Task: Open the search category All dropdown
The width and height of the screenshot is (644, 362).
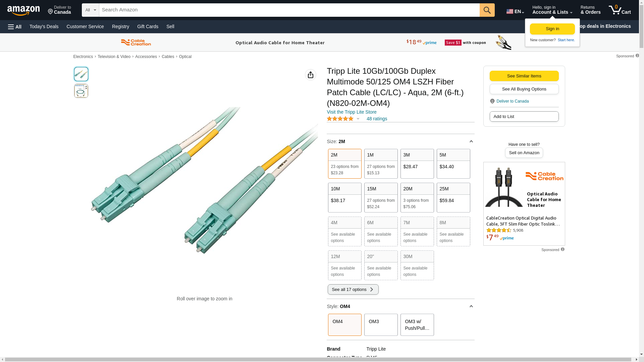Action: pos(90,10)
